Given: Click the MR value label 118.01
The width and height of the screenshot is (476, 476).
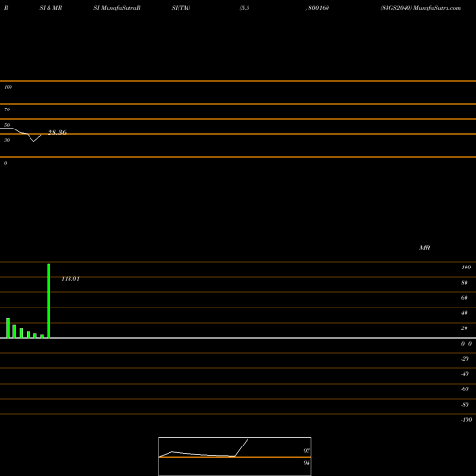Looking at the screenshot, I should tap(70, 279).
